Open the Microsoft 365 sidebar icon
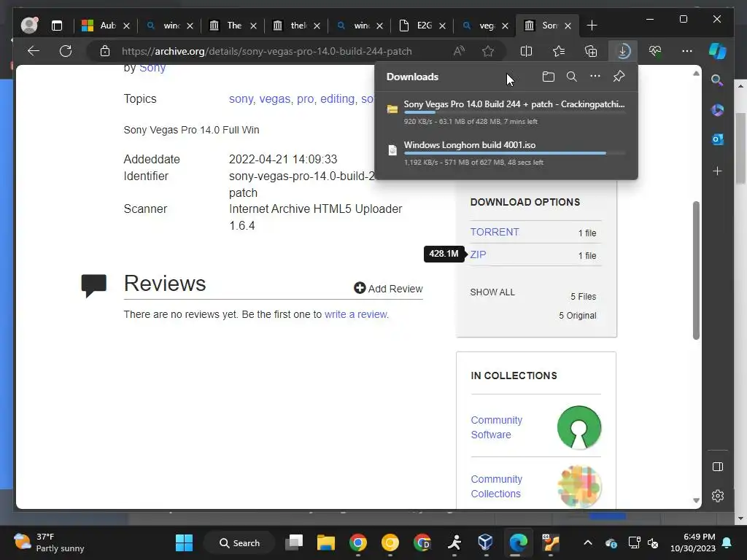747x560 pixels. click(718, 110)
